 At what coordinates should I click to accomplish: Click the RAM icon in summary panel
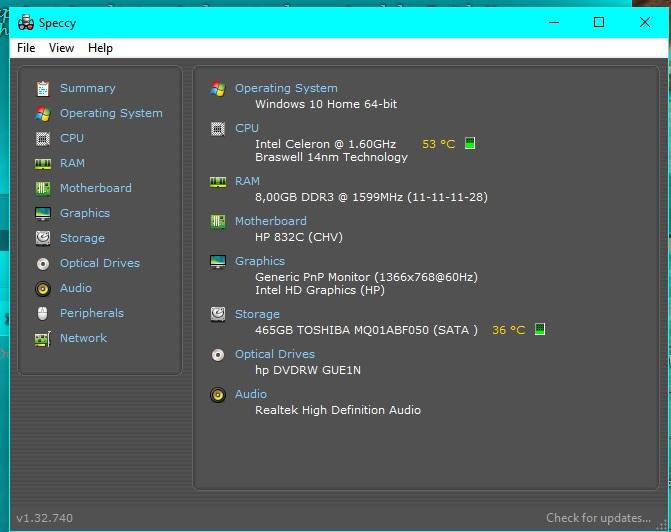point(218,182)
